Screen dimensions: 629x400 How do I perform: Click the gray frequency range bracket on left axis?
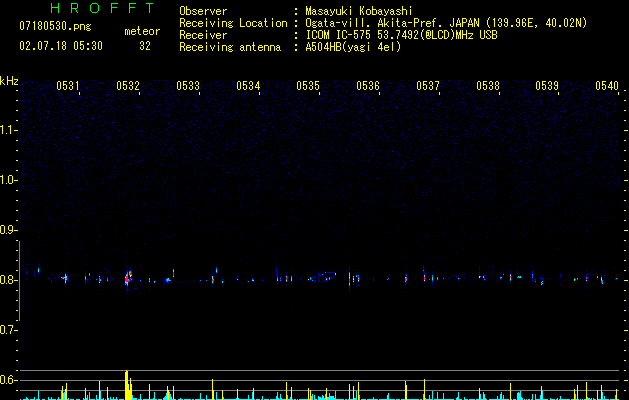point(20,281)
